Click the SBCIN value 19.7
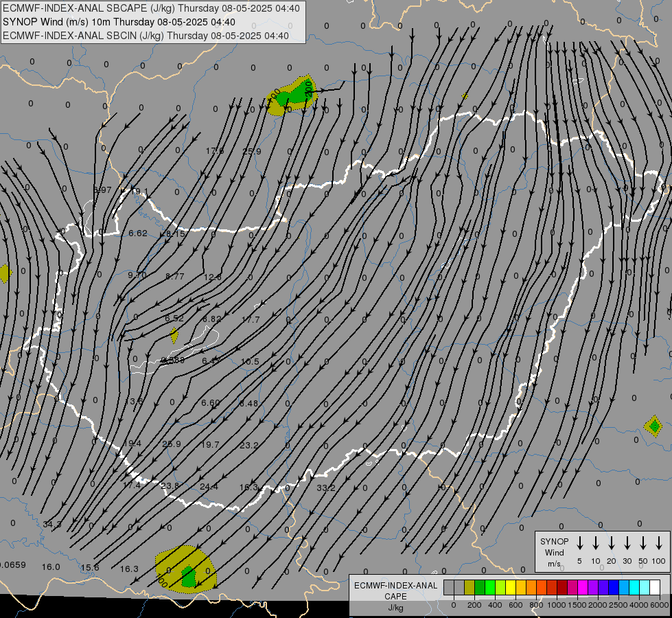This screenshot has width=672, height=618. [x=210, y=445]
